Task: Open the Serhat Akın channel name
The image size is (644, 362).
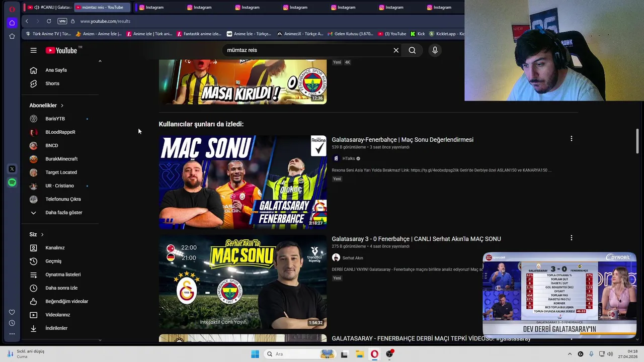Action: (353, 258)
